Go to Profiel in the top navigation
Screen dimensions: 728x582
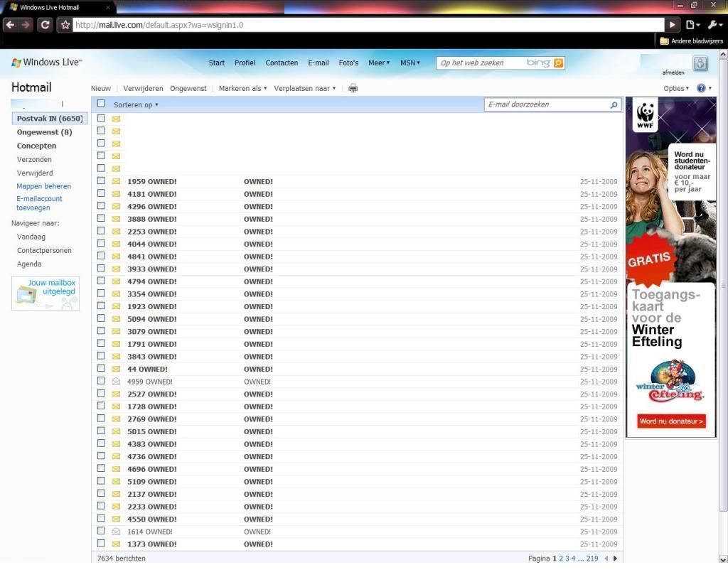pos(245,63)
